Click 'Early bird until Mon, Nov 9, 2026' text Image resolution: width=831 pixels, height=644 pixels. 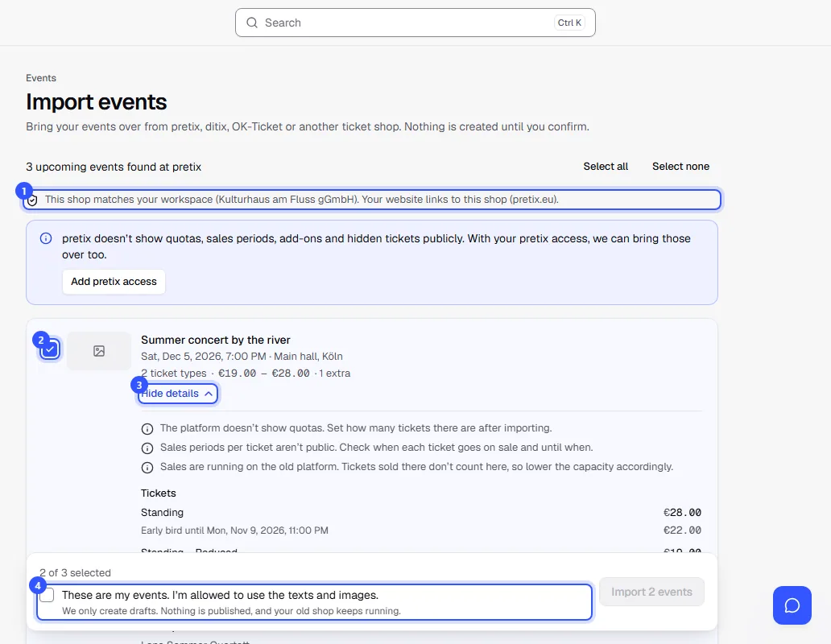tap(235, 530)
